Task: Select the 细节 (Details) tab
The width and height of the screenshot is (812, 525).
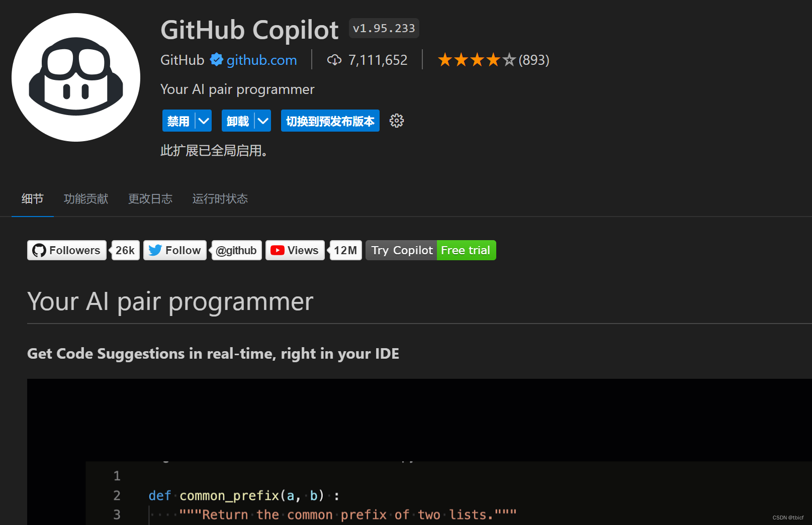Action: click(33, 199)
